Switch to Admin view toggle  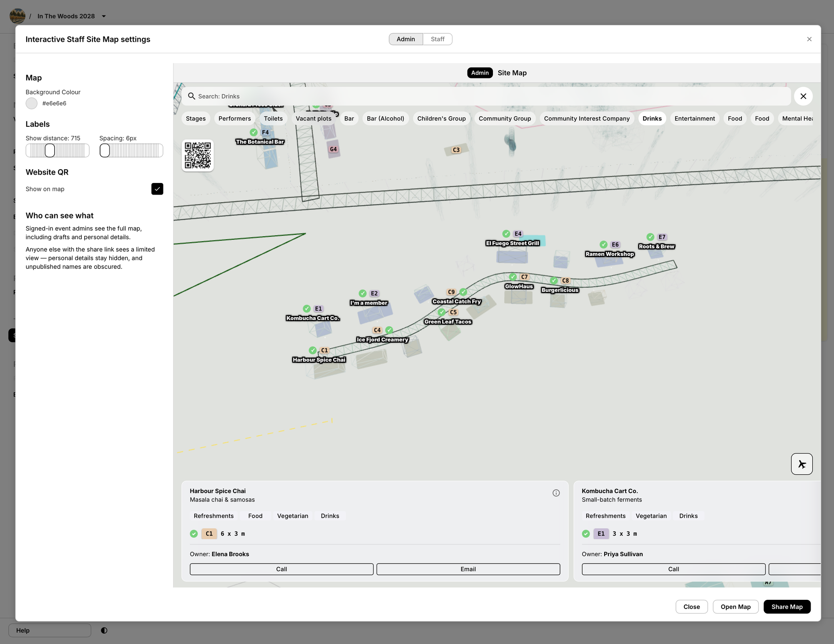click(x=406, y=39)
